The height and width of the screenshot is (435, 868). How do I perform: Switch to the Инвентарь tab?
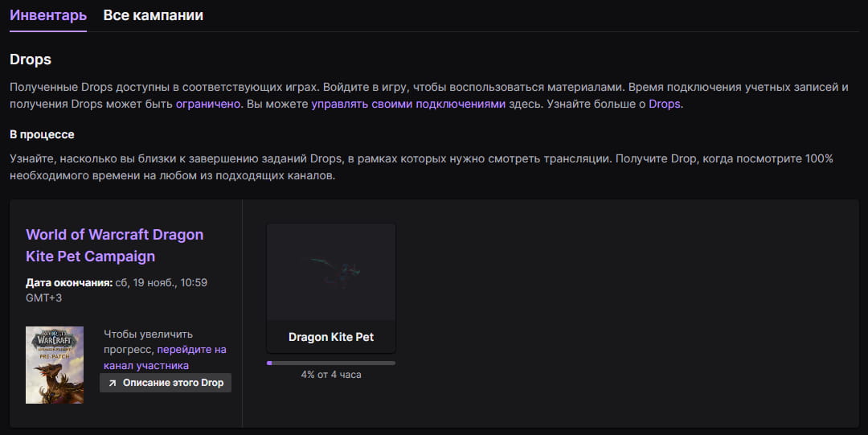[48, 15]
